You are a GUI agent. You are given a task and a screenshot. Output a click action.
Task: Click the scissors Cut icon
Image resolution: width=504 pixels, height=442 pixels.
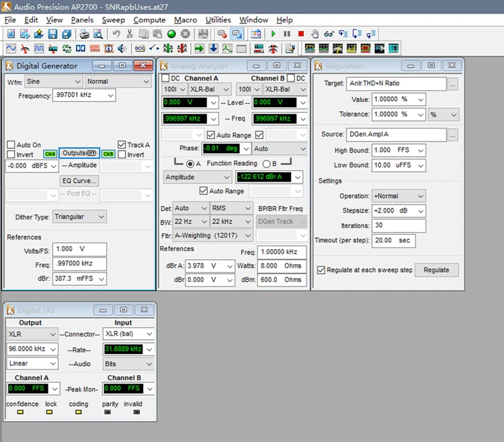click(x=130, y=34)
